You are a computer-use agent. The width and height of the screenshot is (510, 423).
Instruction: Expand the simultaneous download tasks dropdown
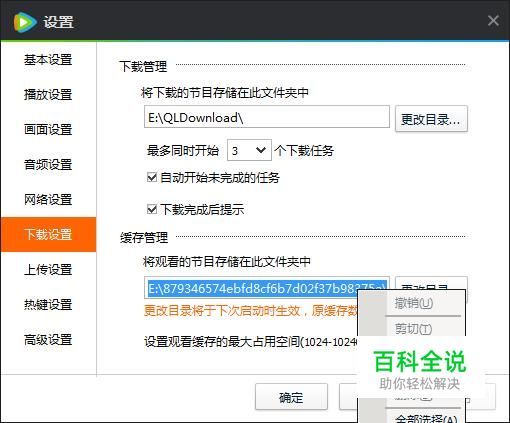click(249, 150)
